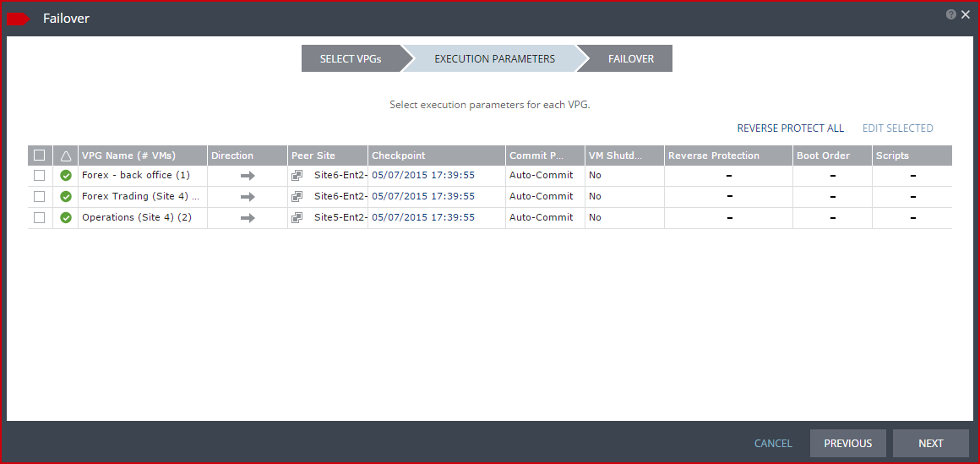Image resolution: width=980 pixels, height=464 pixels.
Task: Sort by VM Shutdown column header
Action: coord(624,156)
